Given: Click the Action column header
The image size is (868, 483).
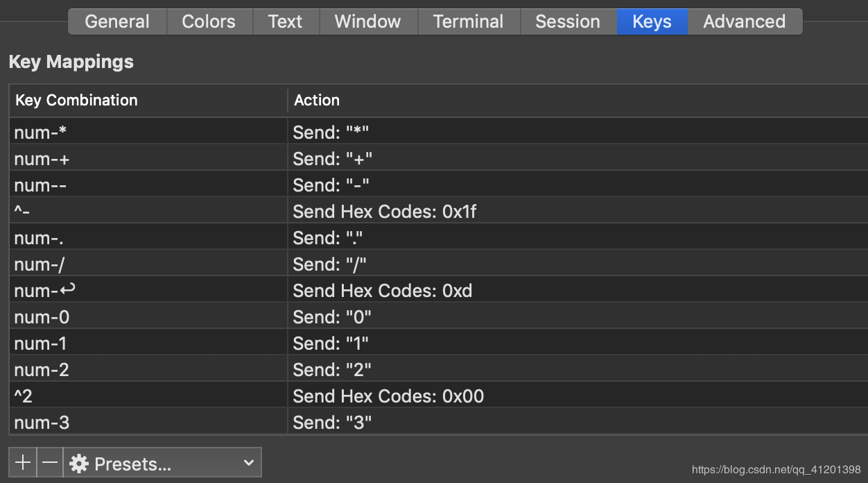Looking at the screenshot, I should pos(317,100).
